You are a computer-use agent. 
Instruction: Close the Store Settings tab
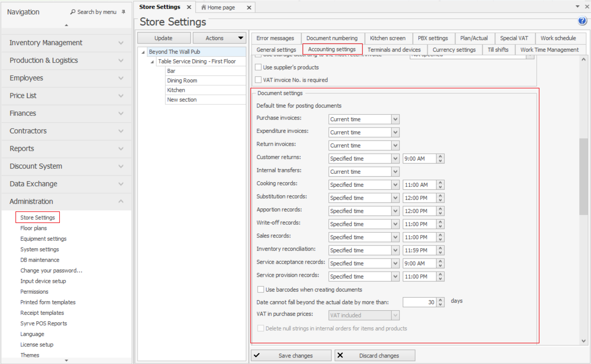point(189,7)
